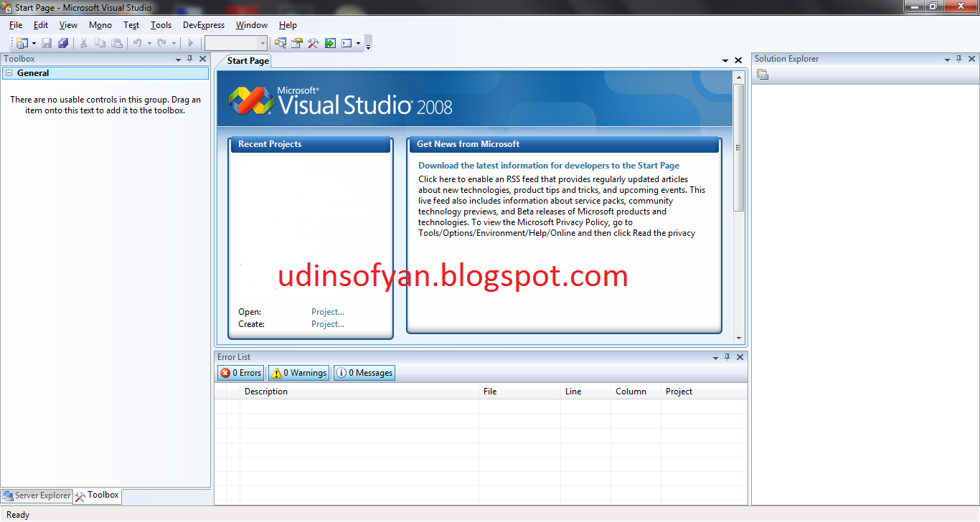Click the Start Debugging play icon

(x=191, y=43)
